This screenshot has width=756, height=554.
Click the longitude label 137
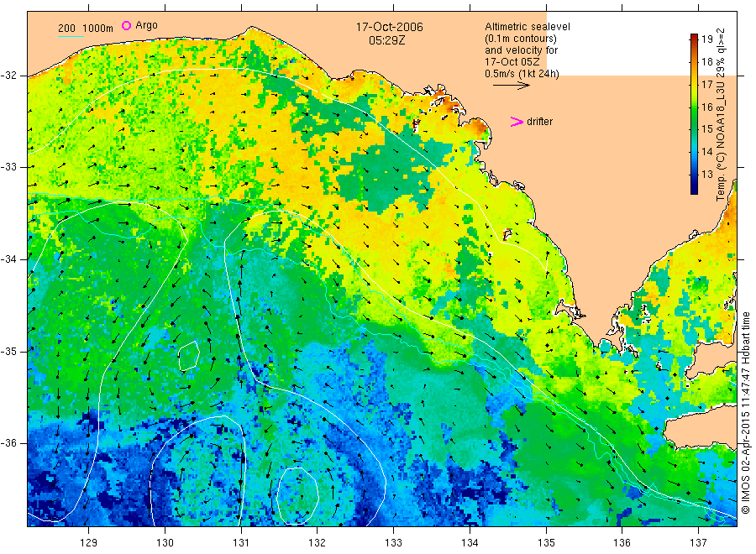click(698, 543)
